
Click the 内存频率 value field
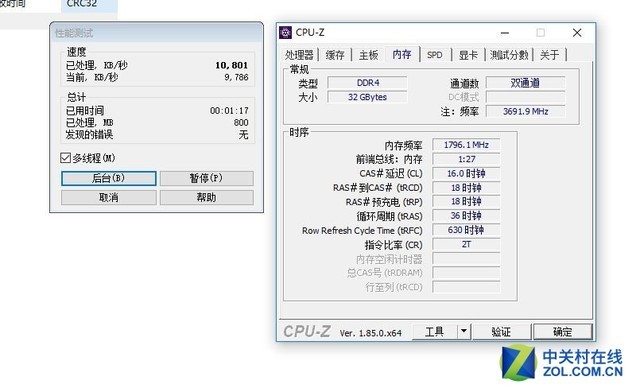click(466, 145)
